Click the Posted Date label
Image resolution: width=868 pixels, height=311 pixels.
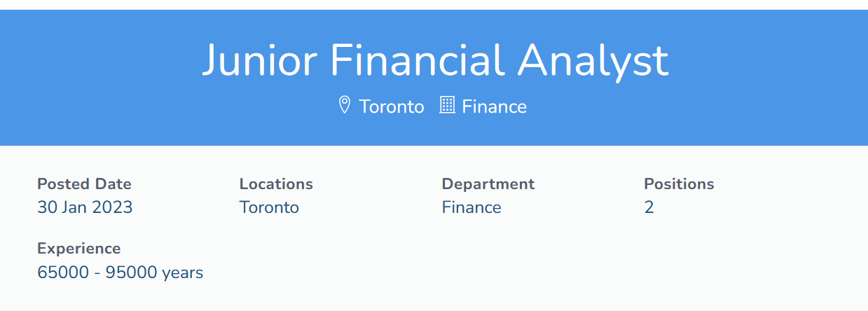pyautogui.click(x=84, y=184)
